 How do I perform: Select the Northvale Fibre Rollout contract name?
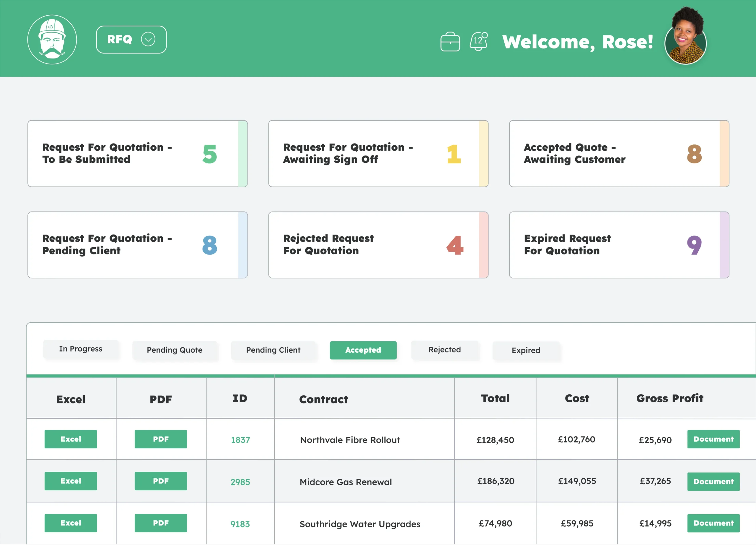pyautogui.click(x=350, y=440)
